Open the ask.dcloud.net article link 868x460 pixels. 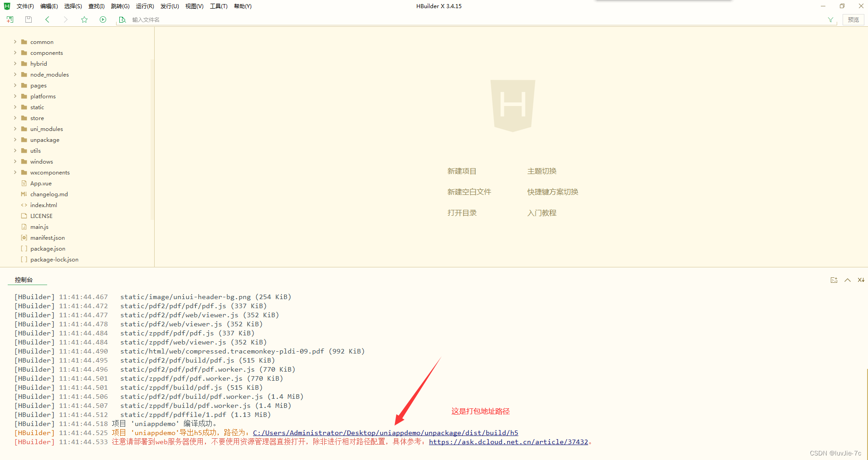click(509, 441)
